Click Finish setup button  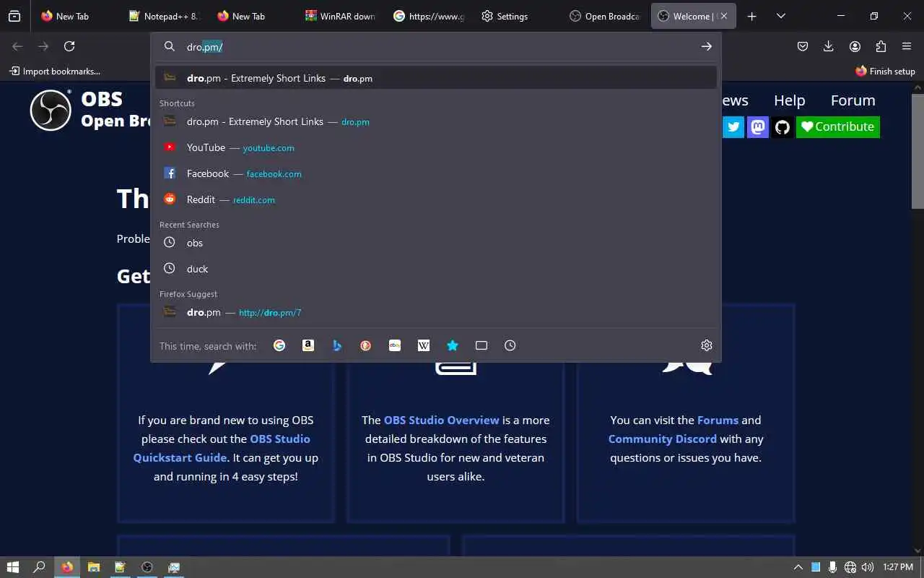pos(885,71)
